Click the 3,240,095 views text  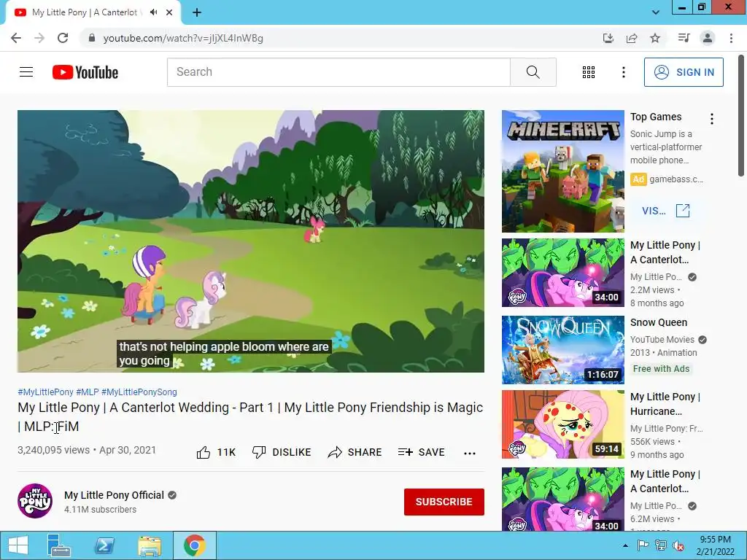[x=53, y=450]
